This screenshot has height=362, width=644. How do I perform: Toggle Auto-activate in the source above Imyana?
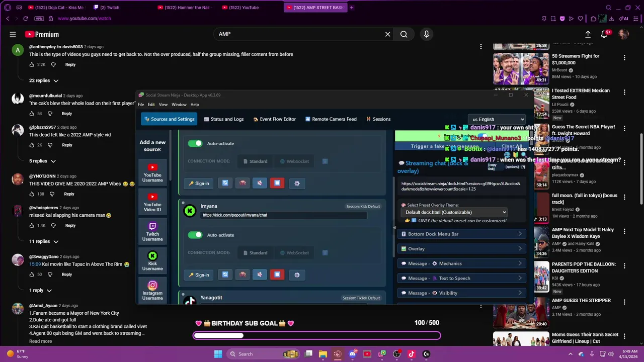coord(195,143)
